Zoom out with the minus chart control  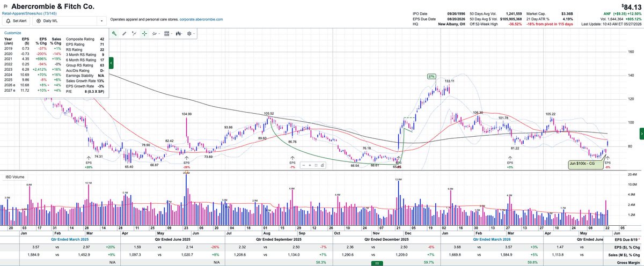304,165
